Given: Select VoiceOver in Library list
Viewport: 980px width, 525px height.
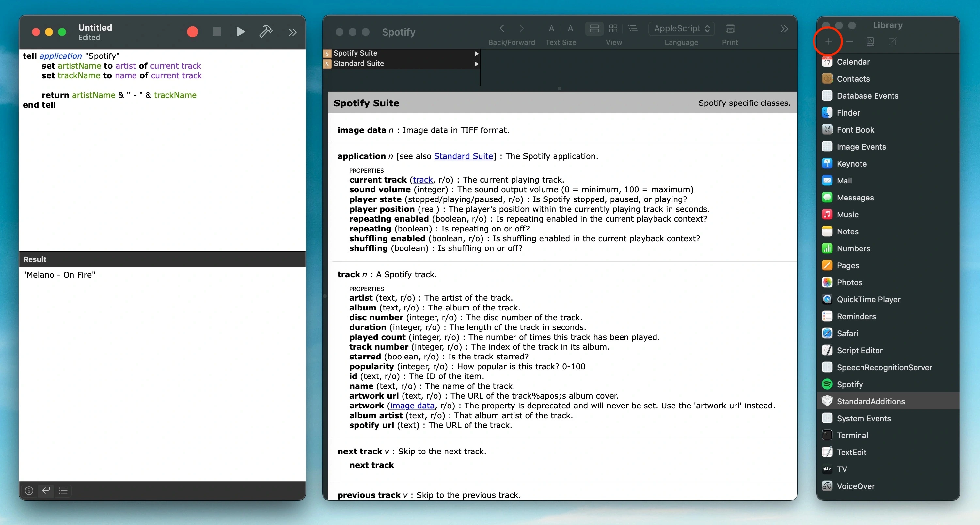Looking at the screenshot, I should point(888,486).
